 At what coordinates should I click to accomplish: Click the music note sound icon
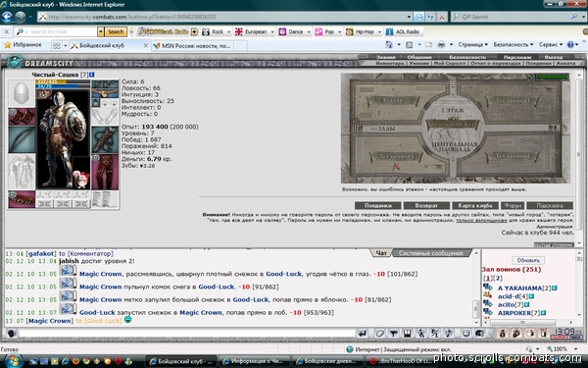449,333
